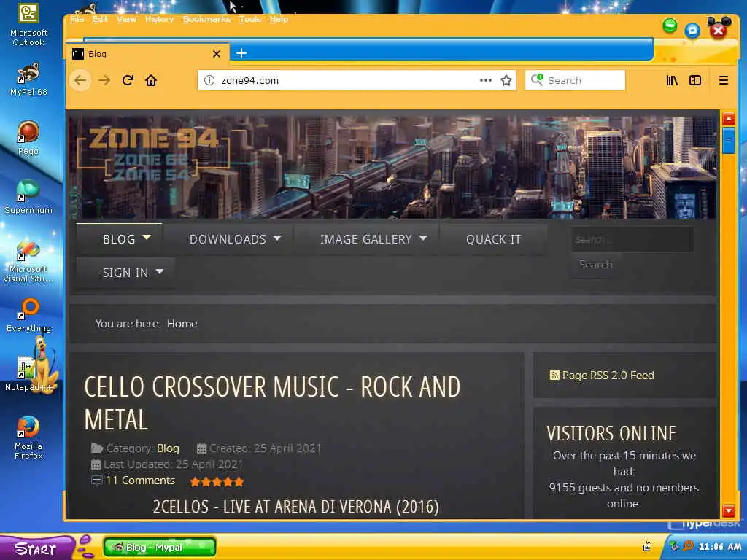Open the browser home page icon
Image resolution: width=747 pixels, height=560 pixels.
(x=151, y=80)
